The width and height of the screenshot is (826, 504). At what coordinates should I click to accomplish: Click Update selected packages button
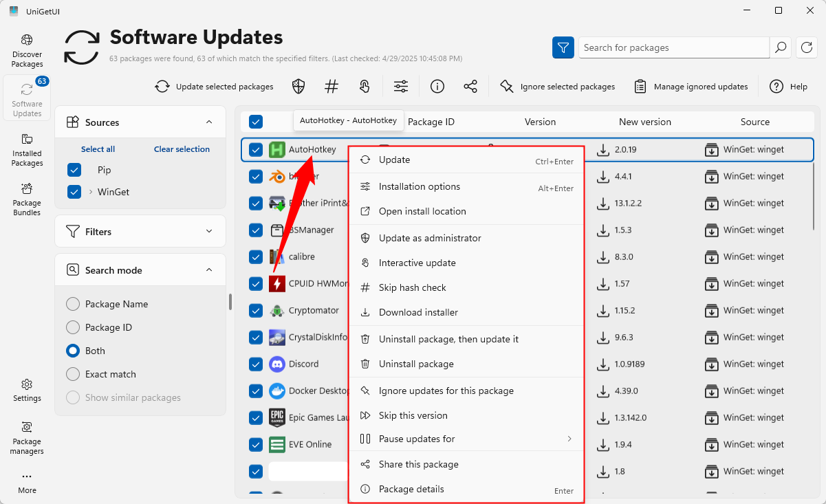(214, 87)
